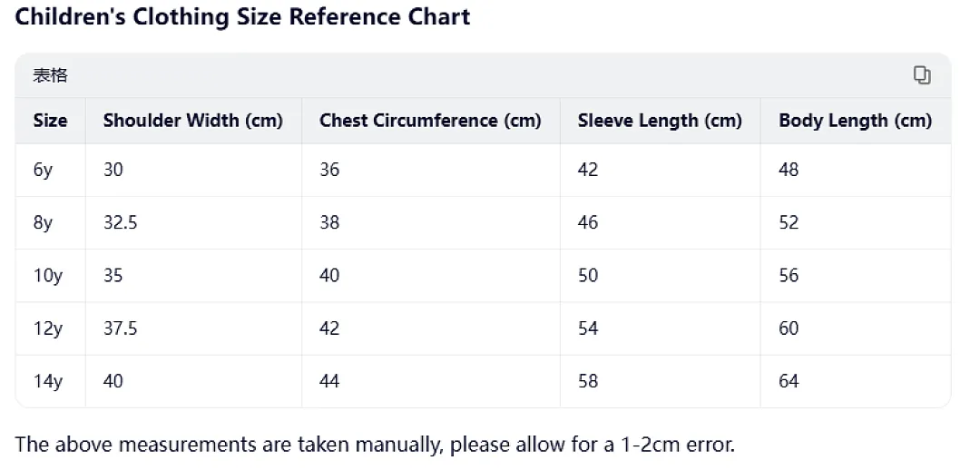
Task: Select chest circumference value 44
Action: pos(329,380)
